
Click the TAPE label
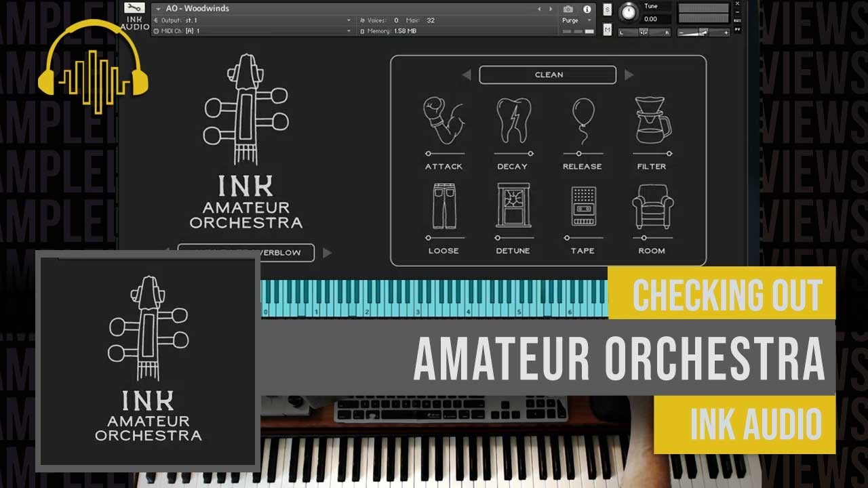(x=583, y=251)
